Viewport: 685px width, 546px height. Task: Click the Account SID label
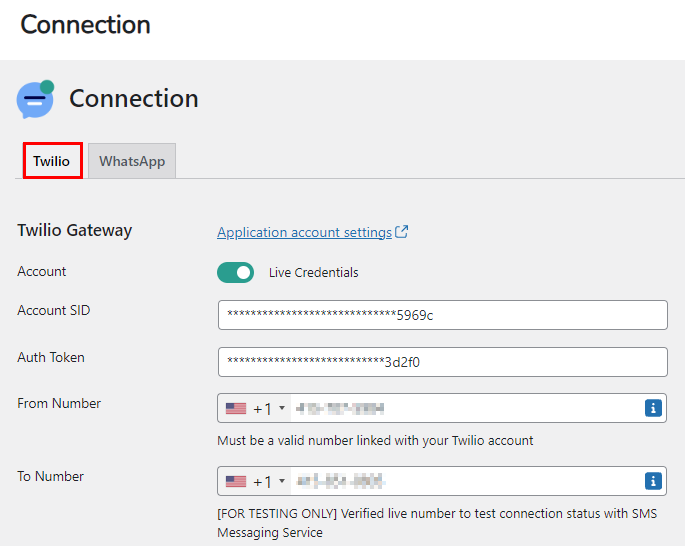[x=54, y=310]
